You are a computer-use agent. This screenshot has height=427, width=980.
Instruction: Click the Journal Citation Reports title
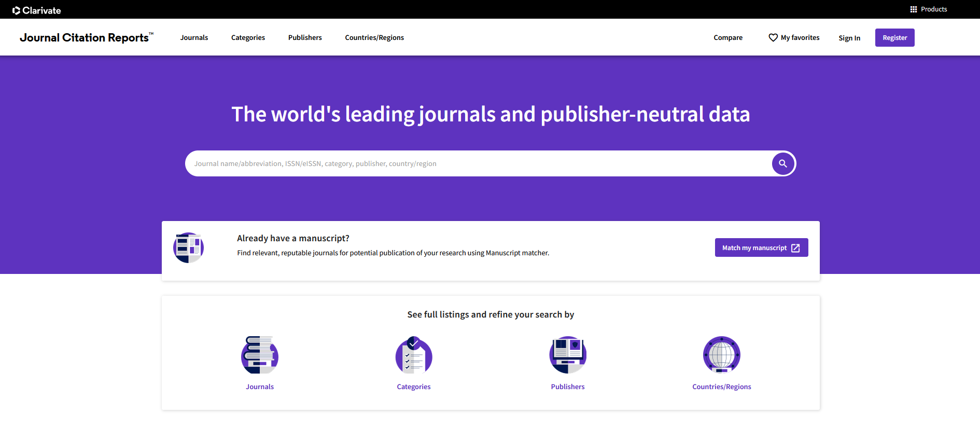(x=87, y=37)
